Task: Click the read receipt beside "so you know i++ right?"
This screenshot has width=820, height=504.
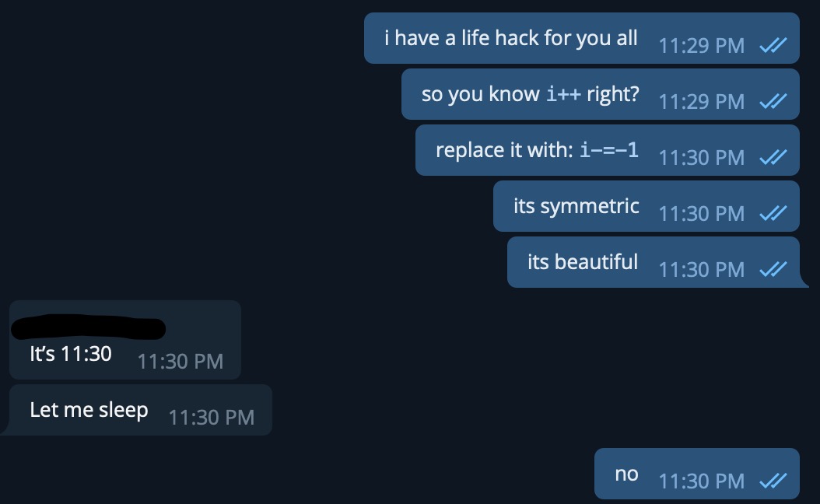Action: [x=773, y=102]
